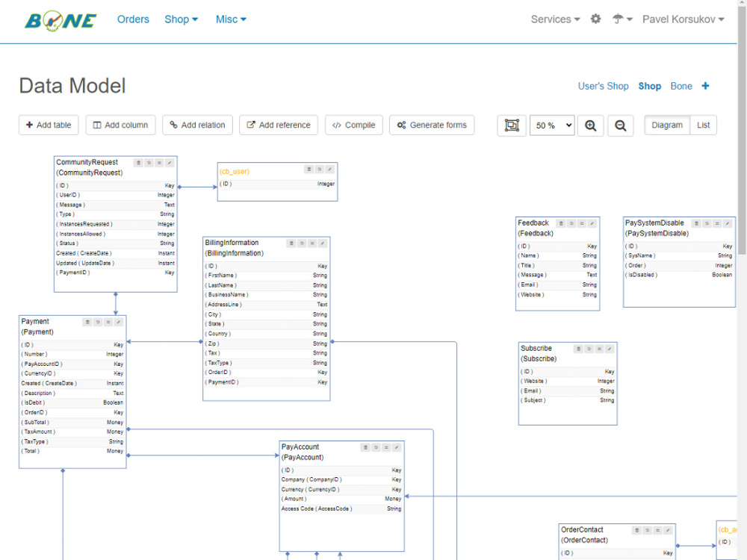747x560 pixels.
Task: Select SysName row in PaySystemDisable table
Action: pos(679,255)
